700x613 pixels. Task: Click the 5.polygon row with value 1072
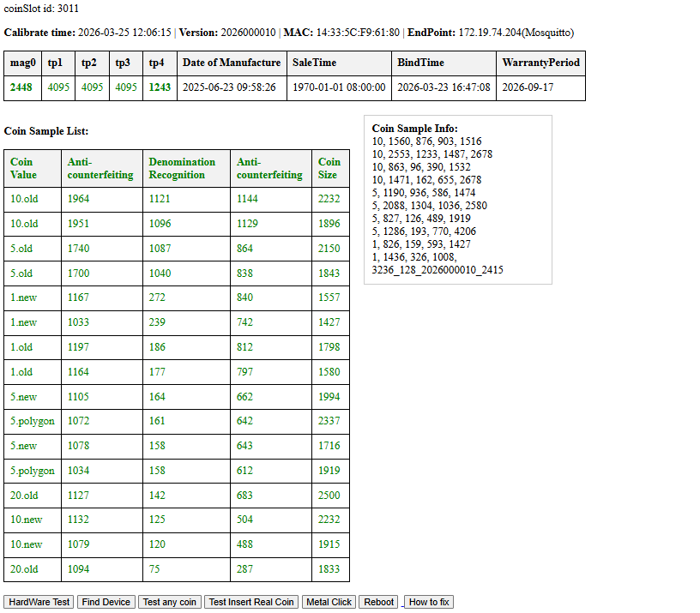tap(177, 421)
